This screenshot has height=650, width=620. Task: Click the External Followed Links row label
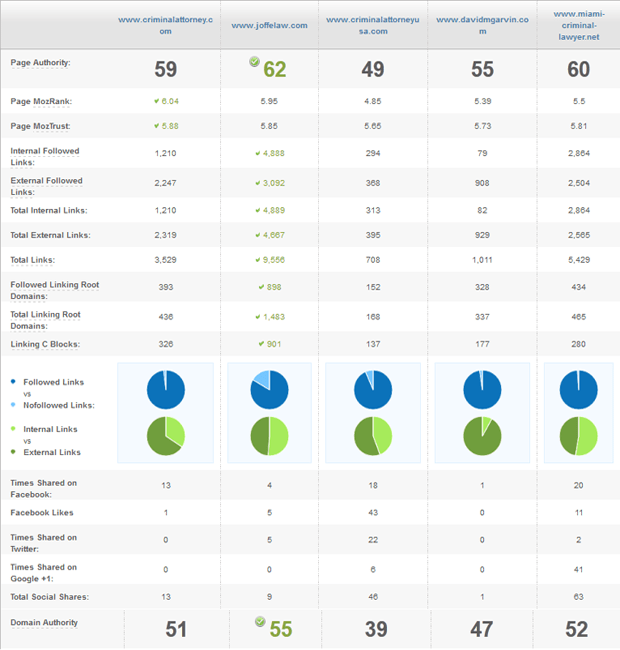tap(46, 187)
